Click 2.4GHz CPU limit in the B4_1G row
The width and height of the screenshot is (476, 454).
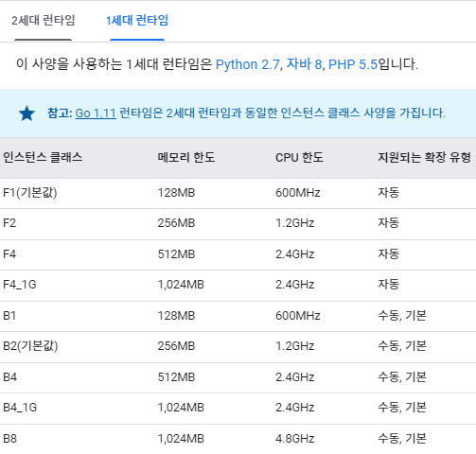pos(295,408)
